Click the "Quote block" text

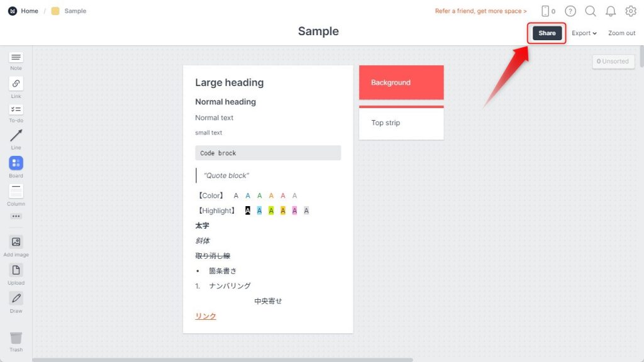click(x=226, y=176)
